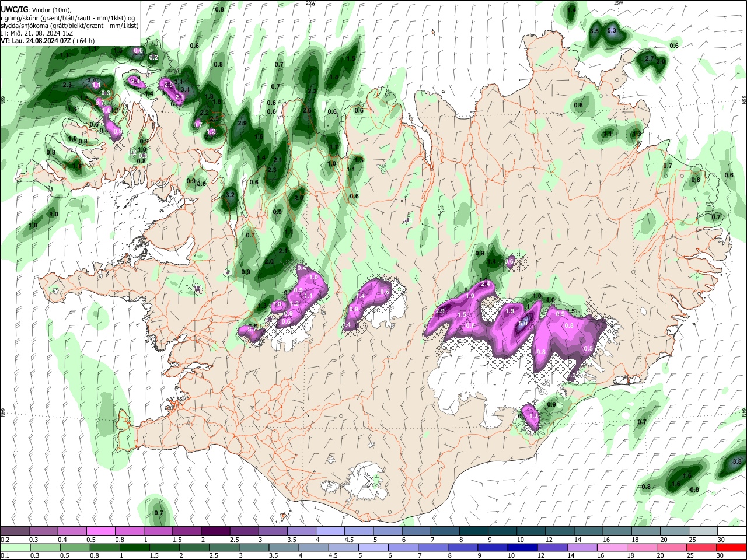This screenshot has height=560, width=747.
Task: Click the white top-row swatch above label 30
Action: 732,531
